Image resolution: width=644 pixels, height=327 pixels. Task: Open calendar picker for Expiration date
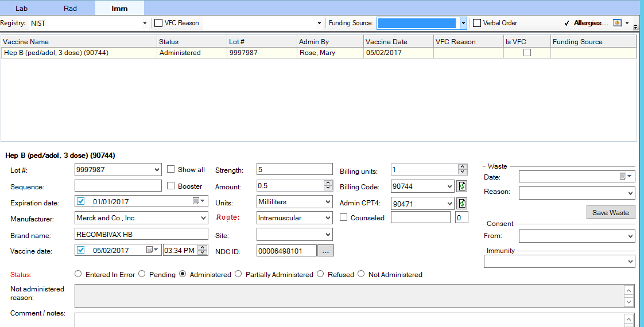click(x=199, y=201)
